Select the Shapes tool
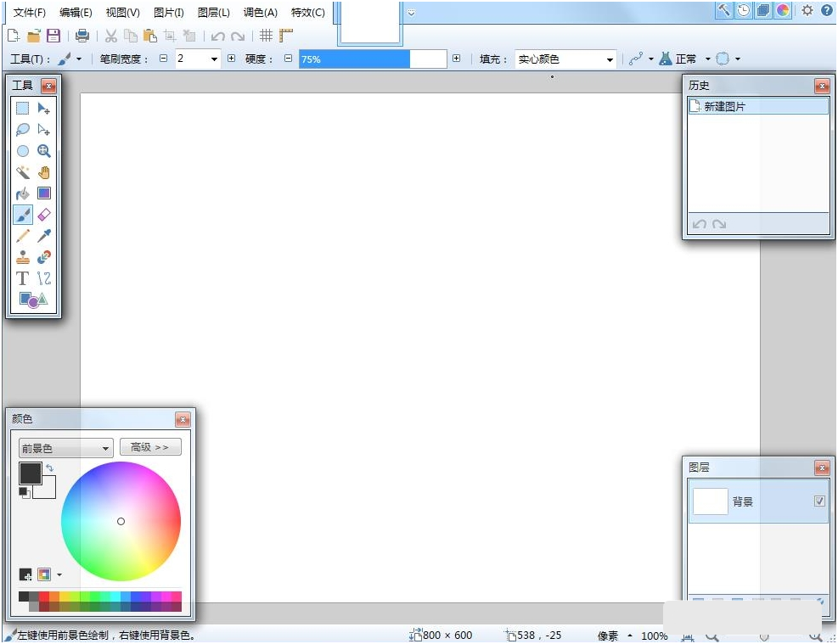The width and height of the screenshot is (838, 644). coord(32,299)
